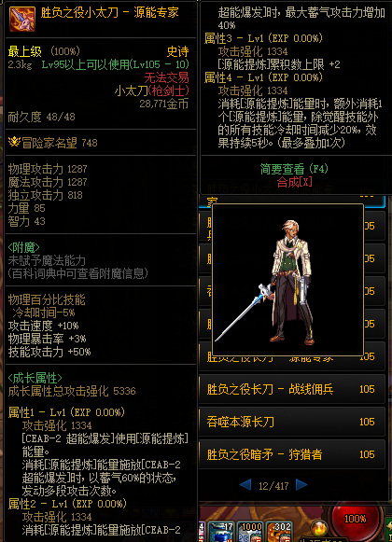Click the 胜负之役小太刀 weapon icon
Image resolution: width=392 pixels, height=542 pixels.
click(x=21, y=19)
